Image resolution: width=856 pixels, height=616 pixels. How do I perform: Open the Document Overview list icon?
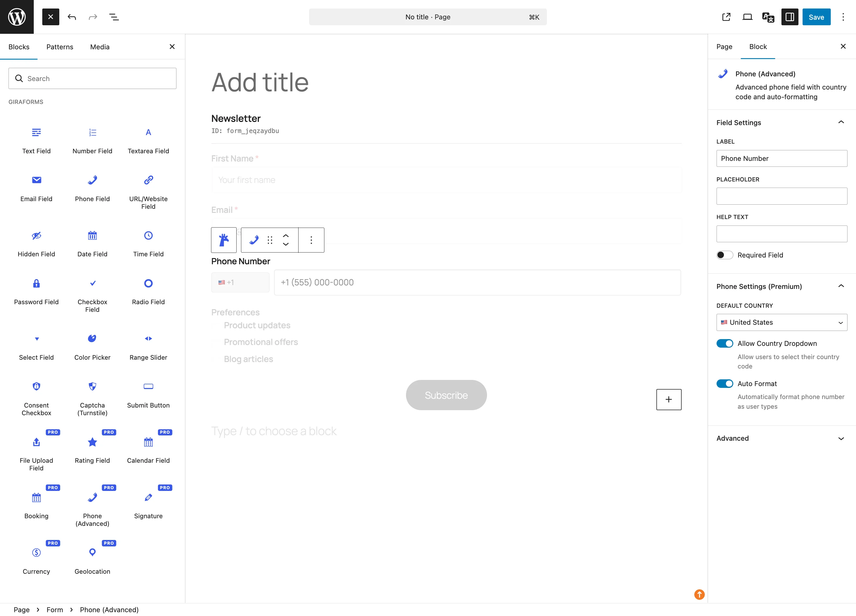(114, 17)
